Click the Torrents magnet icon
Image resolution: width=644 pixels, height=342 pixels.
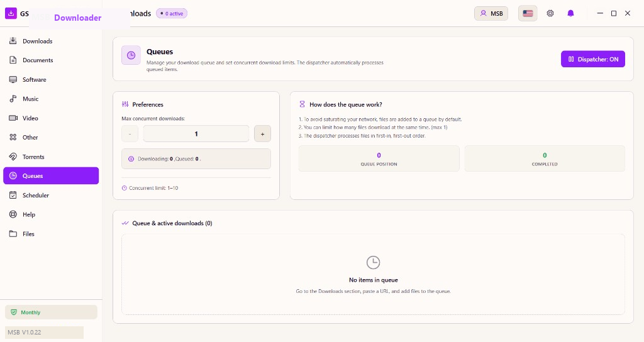point(13,157)
